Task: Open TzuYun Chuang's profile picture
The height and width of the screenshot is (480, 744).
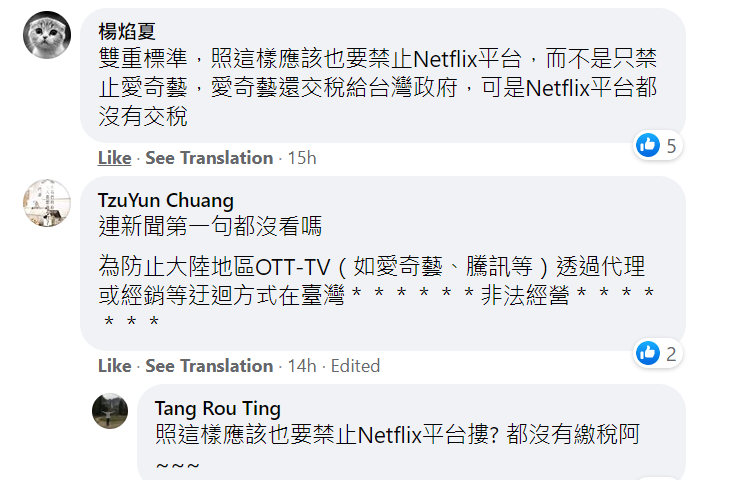Action: 47,204
